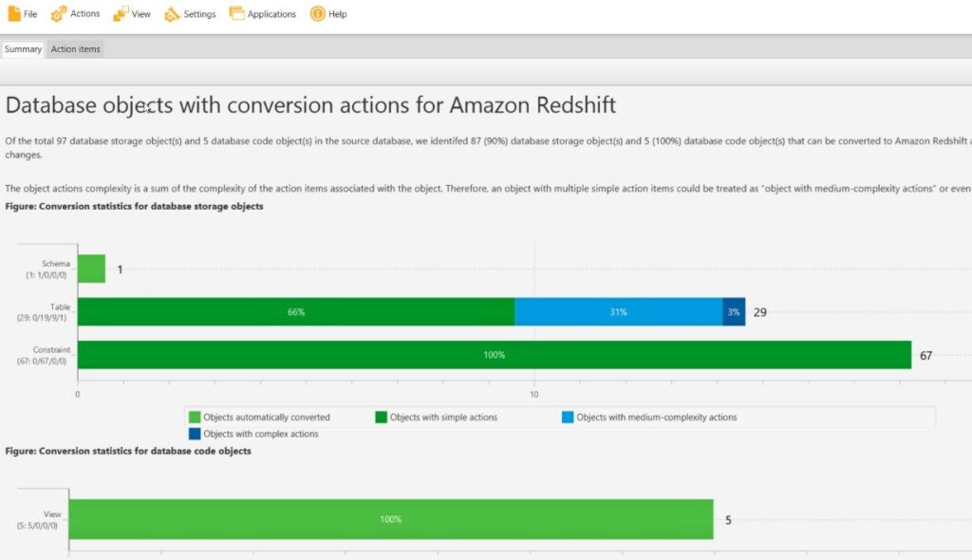Click the dark blue complex actions legend swatch
The height and width of the screenshot is (560, 972).
pos(195,434)
